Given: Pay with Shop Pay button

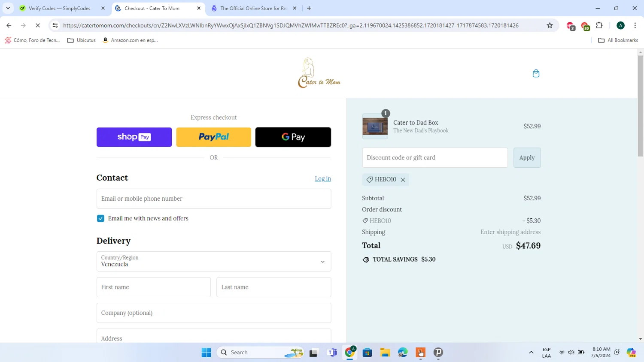Looking at the screenshot, I should pos(134,137).
